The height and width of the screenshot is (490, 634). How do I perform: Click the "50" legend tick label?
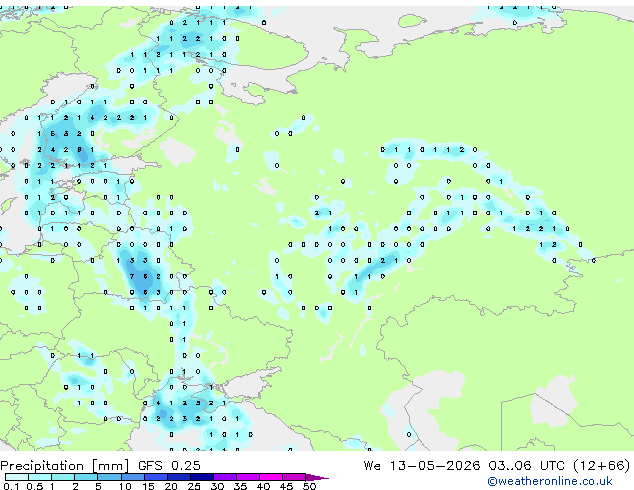point(309,486)
